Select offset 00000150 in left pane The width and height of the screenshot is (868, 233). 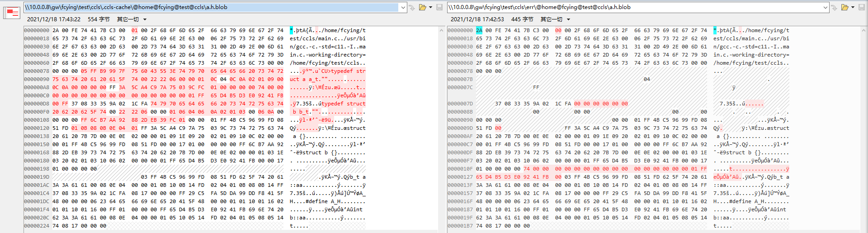37,144
